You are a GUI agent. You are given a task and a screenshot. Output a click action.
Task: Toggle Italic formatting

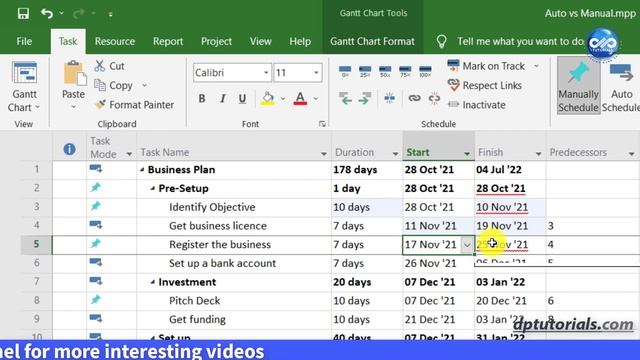(222, 99)
